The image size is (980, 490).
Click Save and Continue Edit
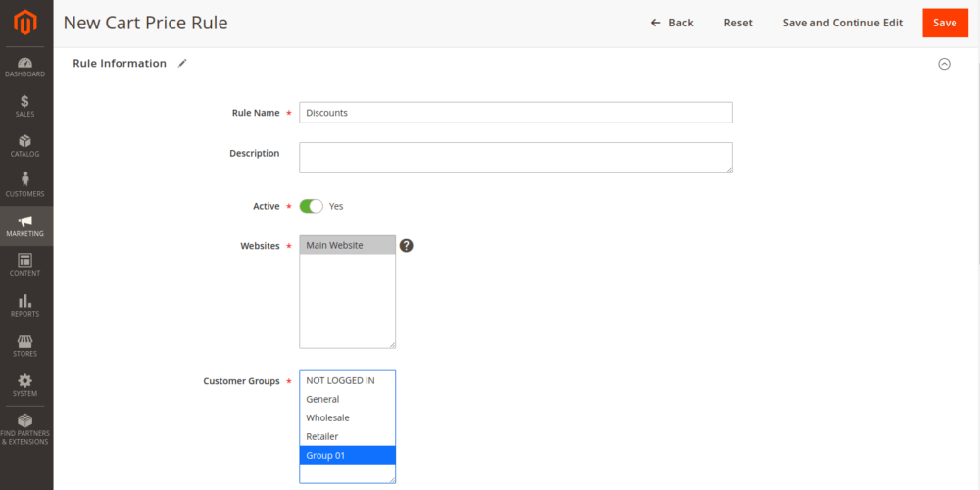tap(842, 23)
